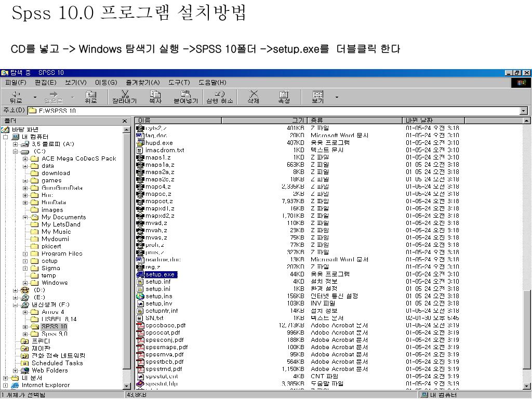Select the hupd.exe application file
The width and height of the screenshot is (532, 399).
[159, 143]
